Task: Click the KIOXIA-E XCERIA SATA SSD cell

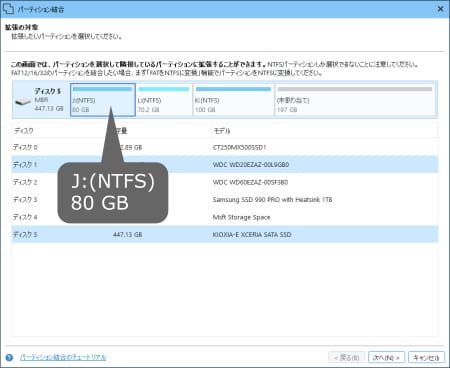Action: pyautogui.click(x=252, y=234)
